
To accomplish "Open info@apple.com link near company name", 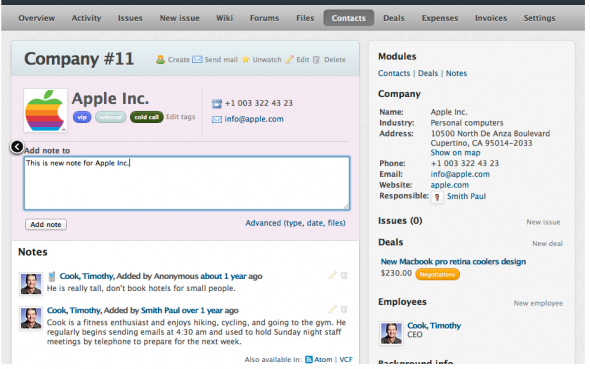I will tap(254, 119).
